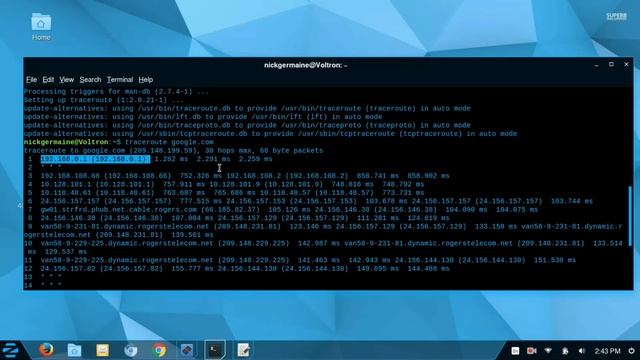The width and height of the screenshot is (640, 360).
Task: Click 'Processing triggers for man-db' line
Action: tap(116, 91)
